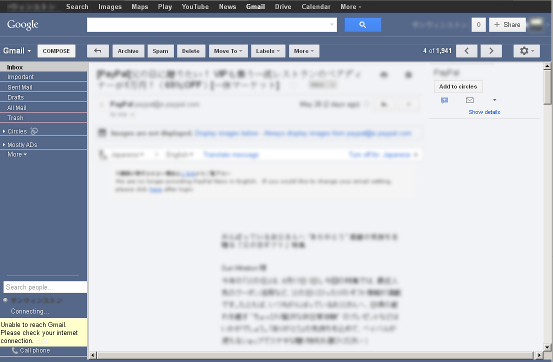This screenshot has width=553, height=362.
Task: Click the profile avatar at top right
Action: pos(536,24)
